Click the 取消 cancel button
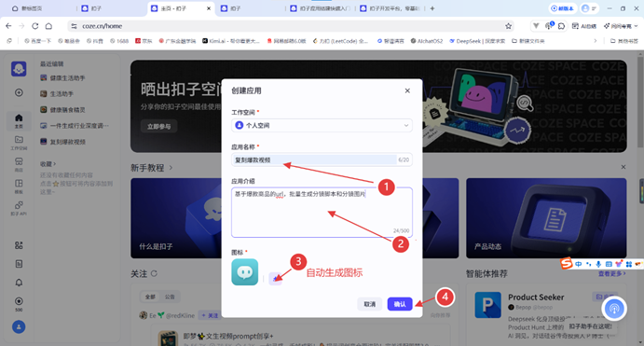The image size is (644, 346). click(370, 304)
